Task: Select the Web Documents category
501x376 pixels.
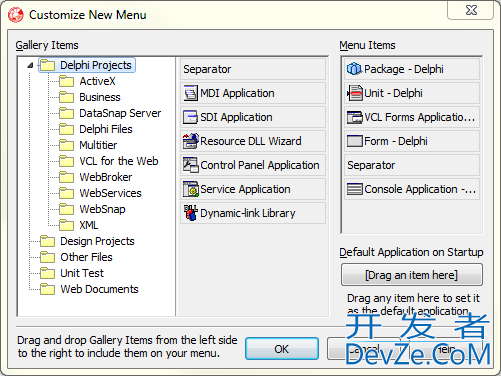Action: (99, 289)
